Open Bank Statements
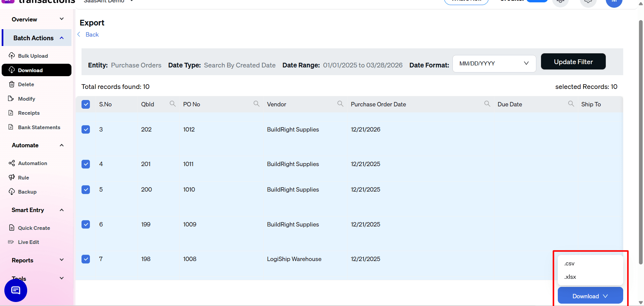 [39, 127]
